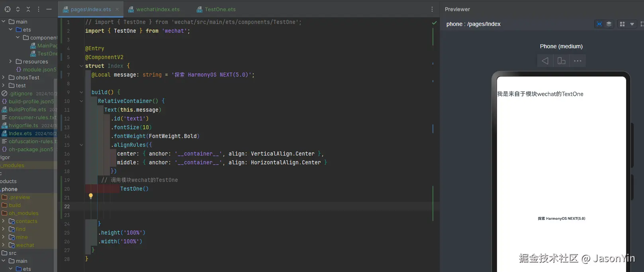Expand all nodes in project tree
The image size is (644, 272).
[18, 9]
